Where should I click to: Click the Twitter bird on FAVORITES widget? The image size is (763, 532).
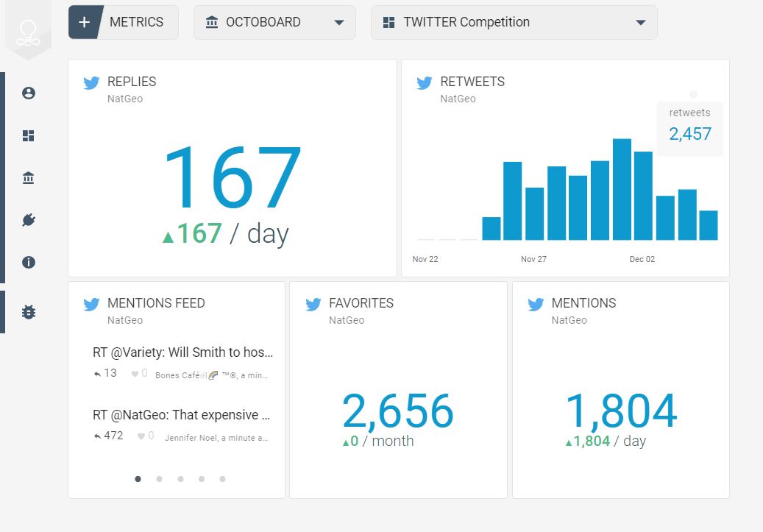pyautogui.click(x=313, y=304)
